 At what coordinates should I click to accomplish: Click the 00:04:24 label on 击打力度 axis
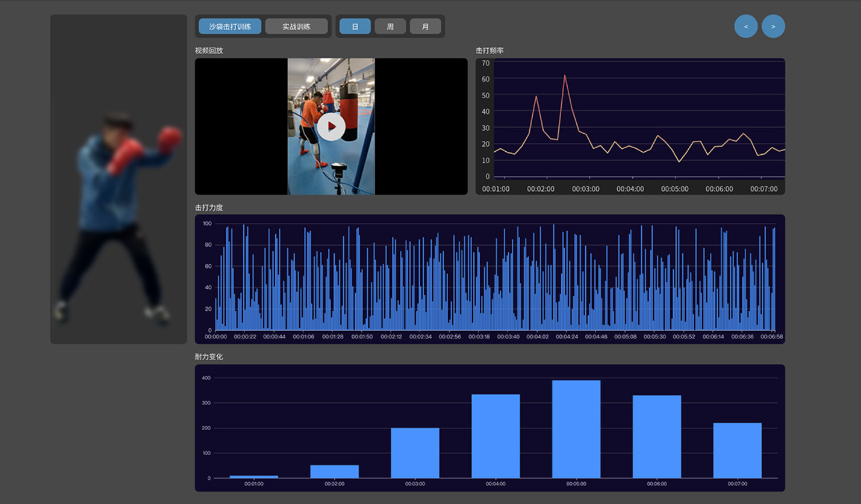(x=567, y=337)
